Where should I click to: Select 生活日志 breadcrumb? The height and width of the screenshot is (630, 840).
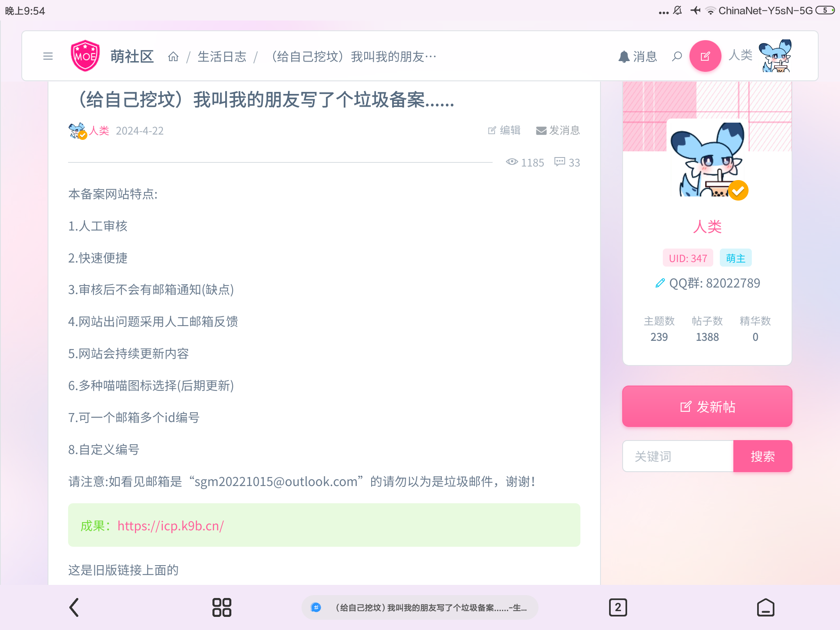222,56
